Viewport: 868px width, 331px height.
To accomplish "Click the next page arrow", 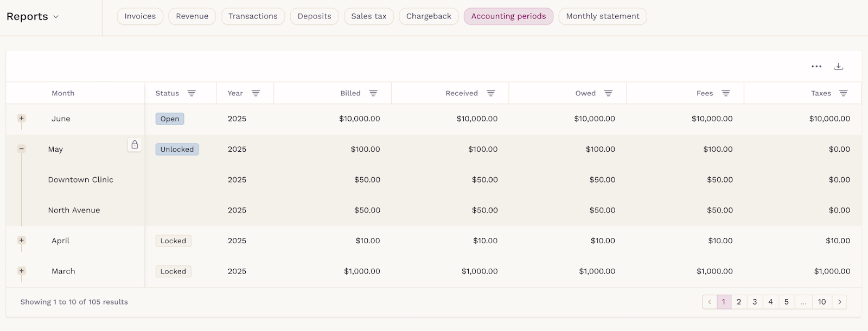I will (839, 302).
